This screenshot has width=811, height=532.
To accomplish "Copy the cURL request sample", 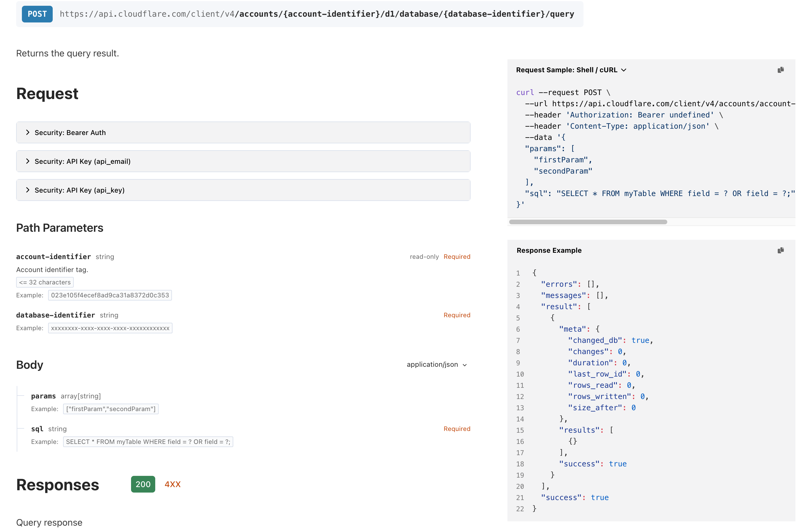I will pos(780,70).
